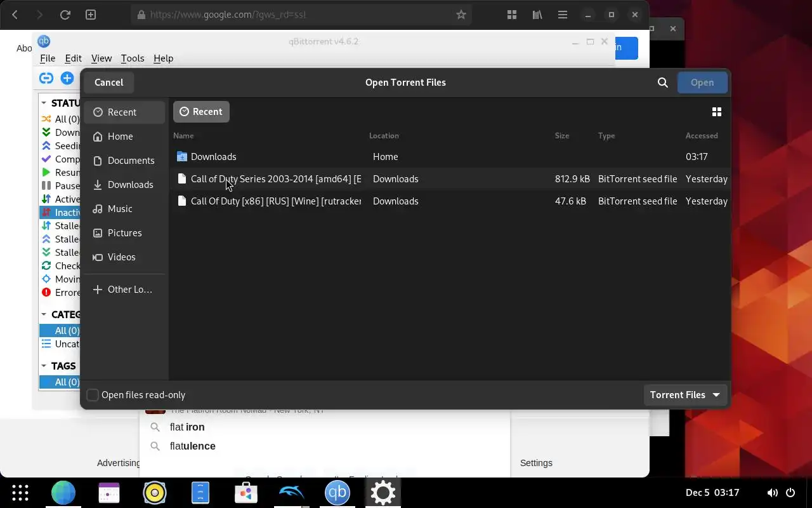
Task: Select the Inactive status filter in qBittorrent
Action: pos(61,213)
